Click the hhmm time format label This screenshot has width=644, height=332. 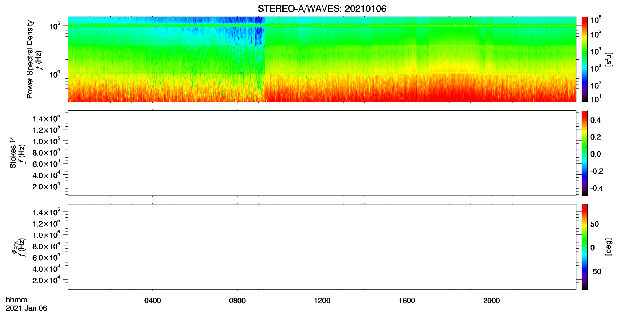pos(17,300)
